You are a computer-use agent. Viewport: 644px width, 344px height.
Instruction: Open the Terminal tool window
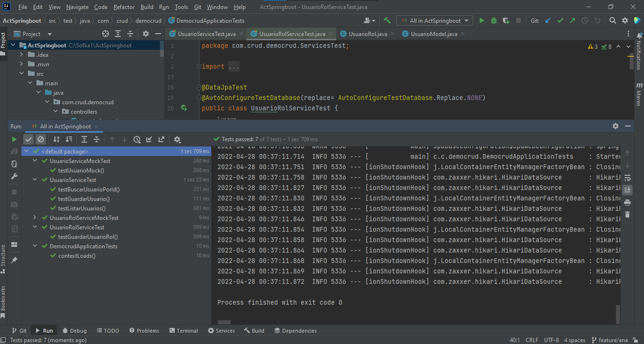(184, 330)
